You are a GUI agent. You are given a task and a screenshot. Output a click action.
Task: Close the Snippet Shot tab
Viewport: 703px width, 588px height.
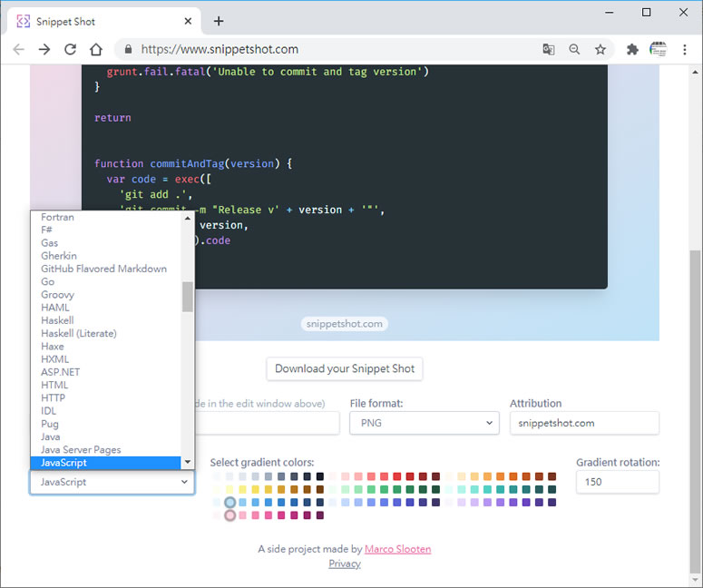pos(189,21)
